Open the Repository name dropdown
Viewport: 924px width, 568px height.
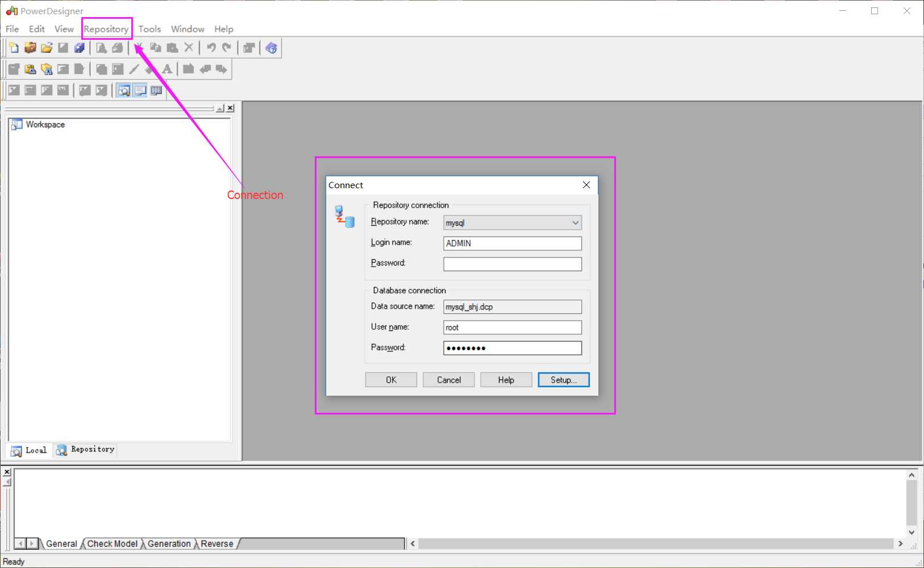575,223
